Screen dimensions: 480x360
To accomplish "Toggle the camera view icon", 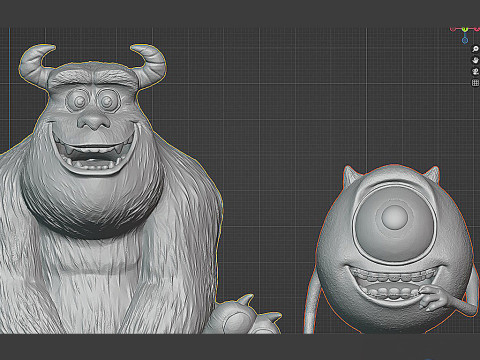I will coord(475,72).
